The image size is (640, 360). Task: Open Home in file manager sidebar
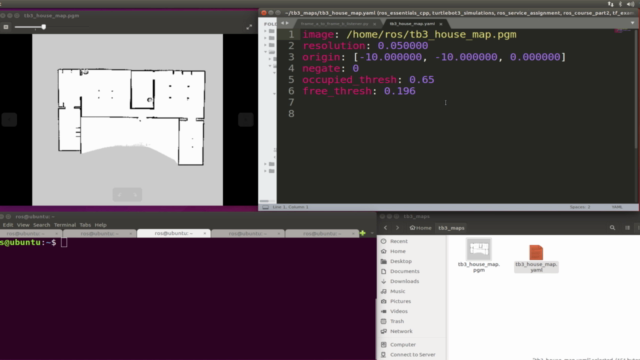(x=398, y=251)
